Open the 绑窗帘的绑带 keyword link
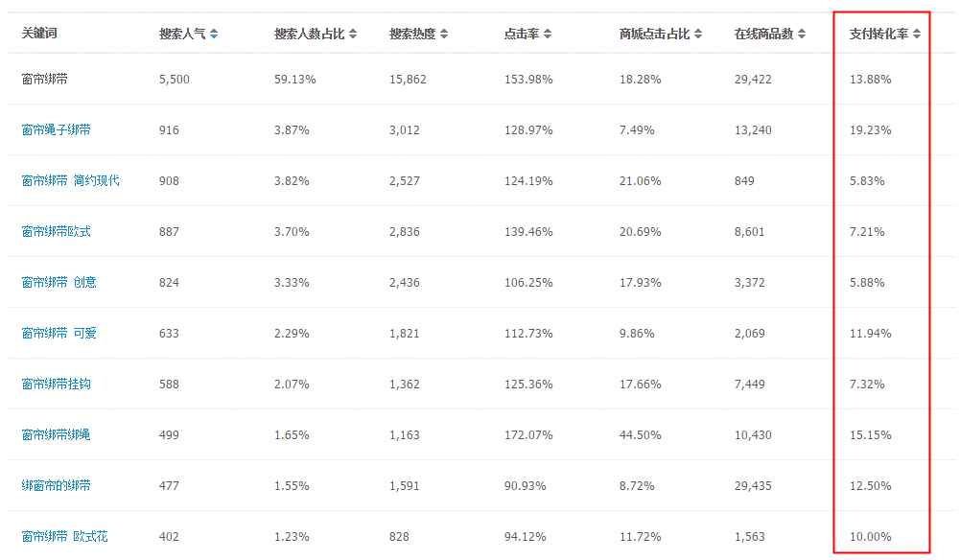 57,486
